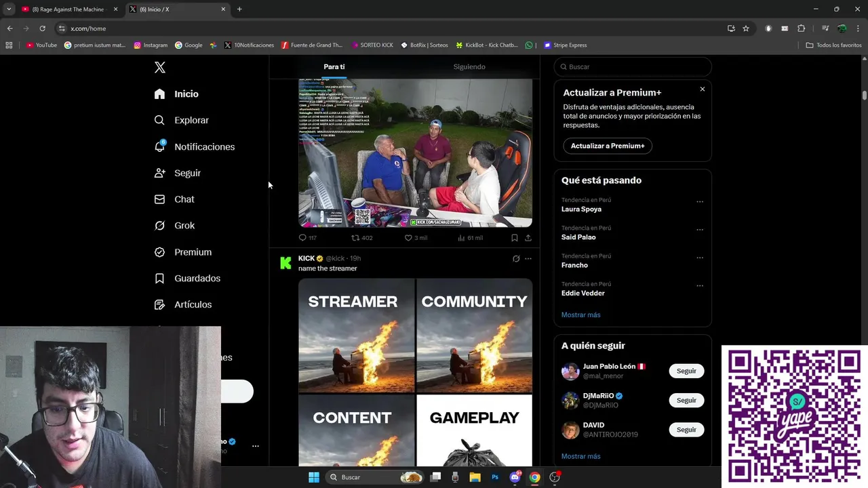Open Notificaciones with the bell icon
The image size is (868, 488).
click(x=195, y=146)
